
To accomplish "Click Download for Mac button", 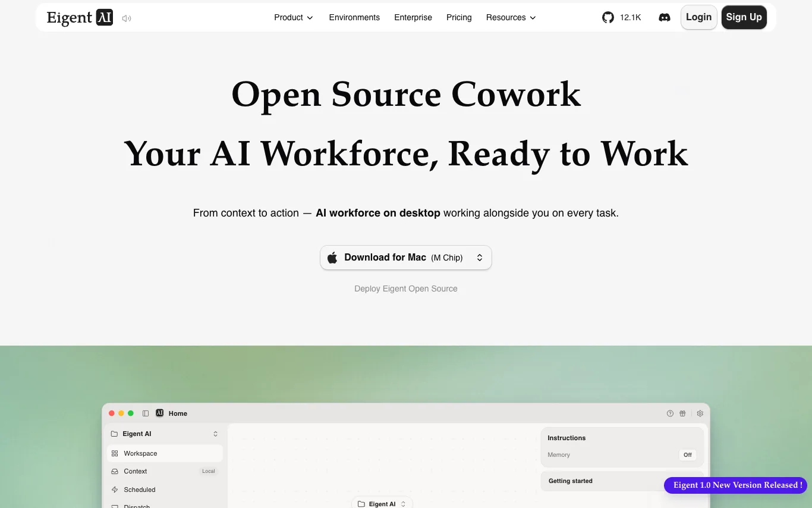I will [406, 258].
